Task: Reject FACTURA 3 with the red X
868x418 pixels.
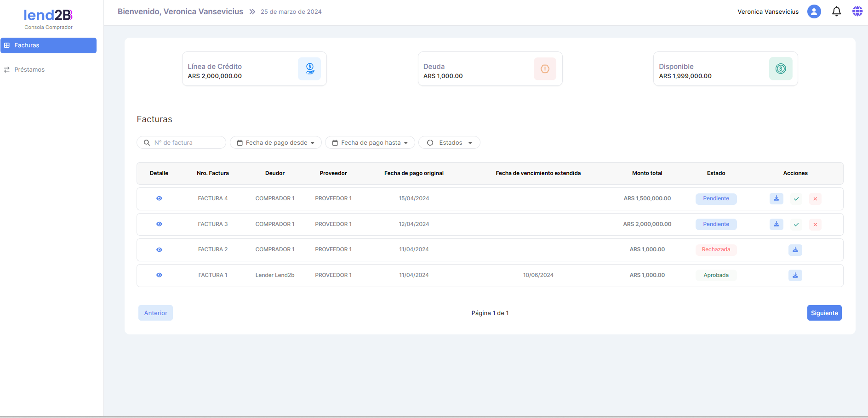Action: coord(815,225)
